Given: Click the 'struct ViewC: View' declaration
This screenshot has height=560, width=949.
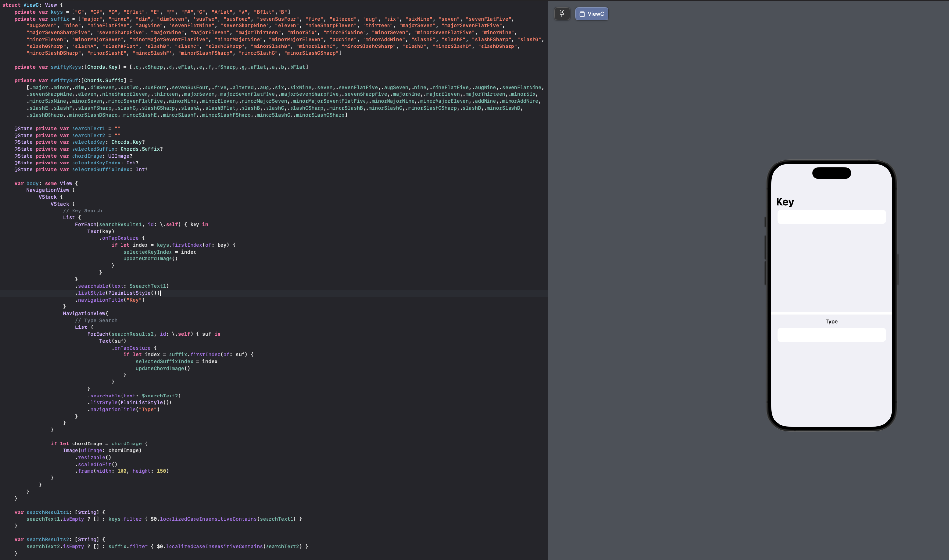Looking at the screenshot, I should (32, 5).
